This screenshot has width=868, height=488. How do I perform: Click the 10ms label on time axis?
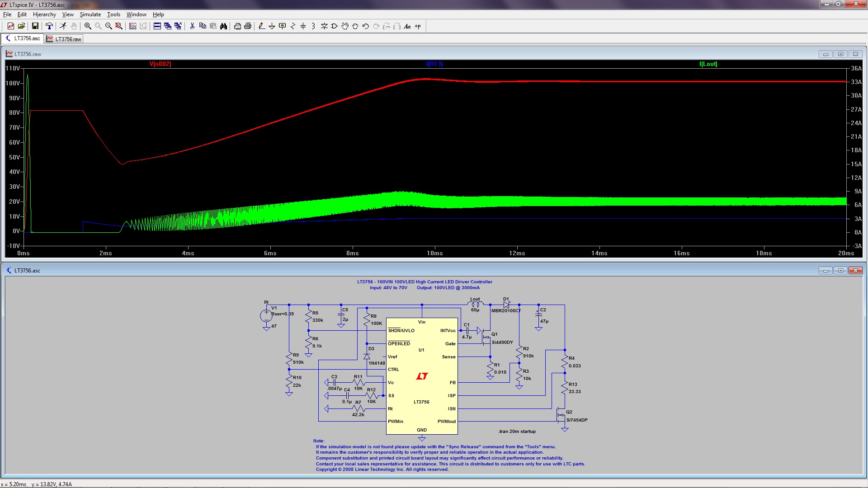(x=435, y=253)
